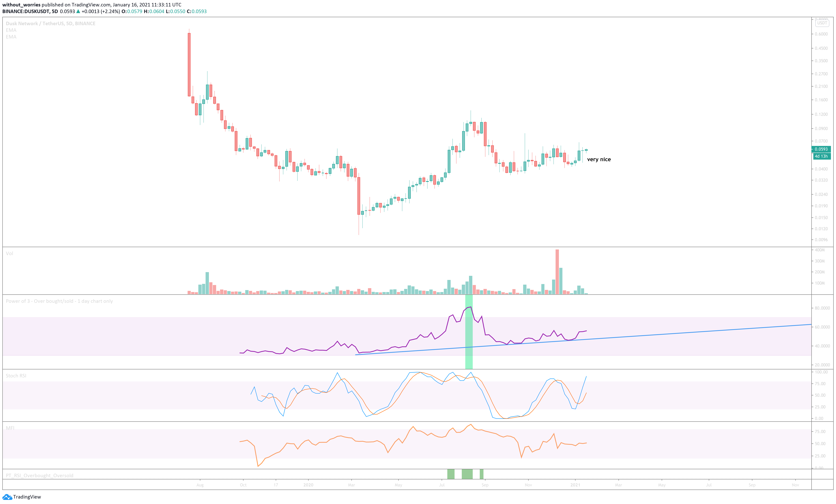Click the 400M volume axis label

click(x=820, y=250)
